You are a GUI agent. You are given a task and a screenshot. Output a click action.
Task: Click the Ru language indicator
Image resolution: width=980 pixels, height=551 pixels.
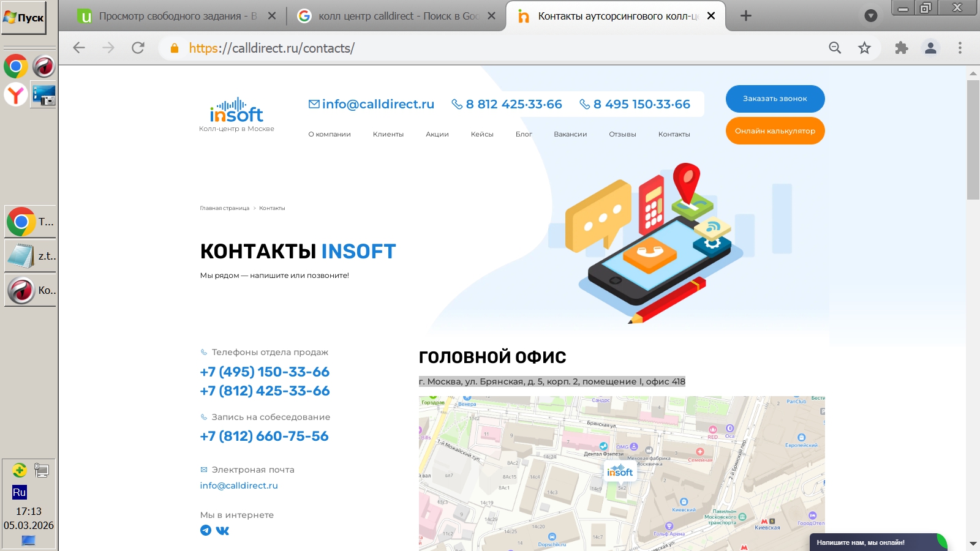[20, 492]
